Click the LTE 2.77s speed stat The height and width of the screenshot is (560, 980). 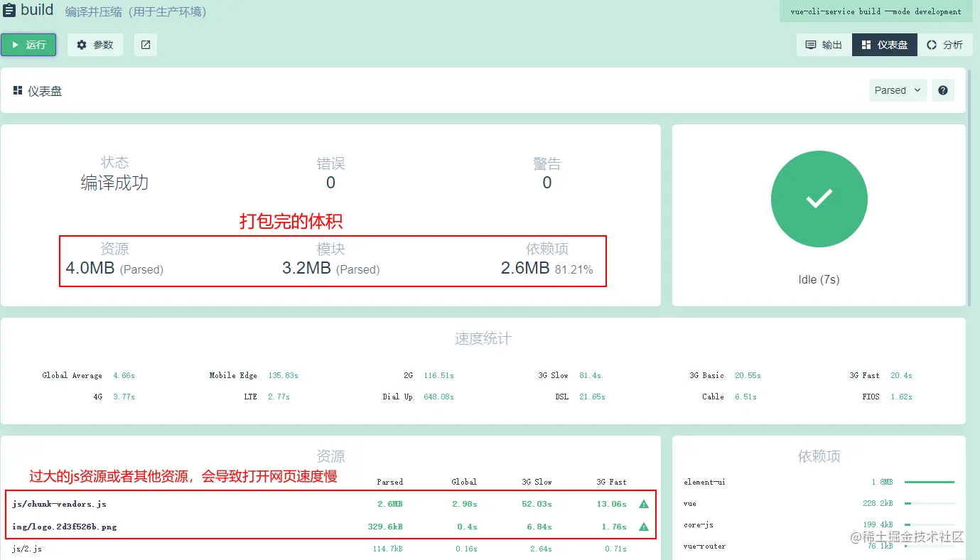click(x=266, y=397)
